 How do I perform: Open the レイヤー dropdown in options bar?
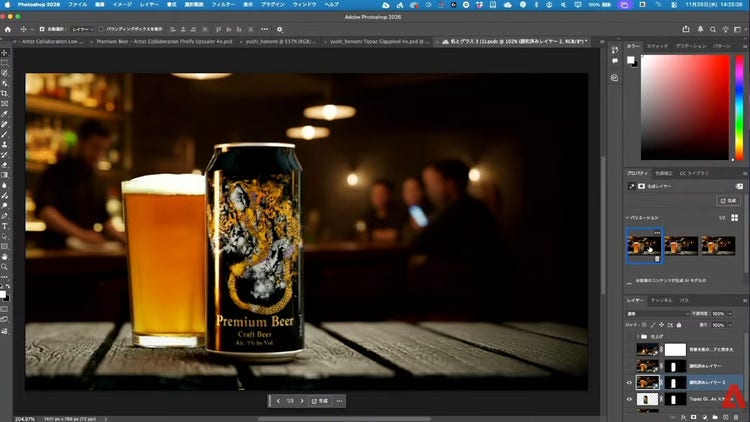point(83,29)
